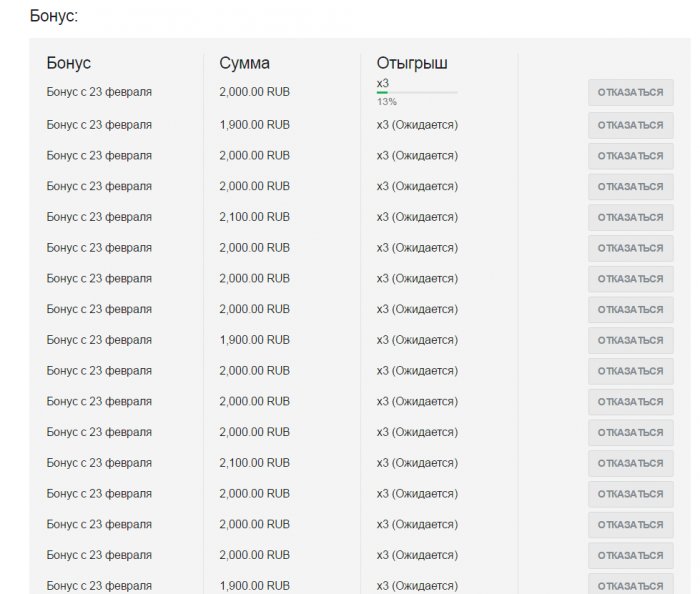The image size is (700, 594).
Task: Click the Отыгрыш column header
Action: (x=412, y=63)
